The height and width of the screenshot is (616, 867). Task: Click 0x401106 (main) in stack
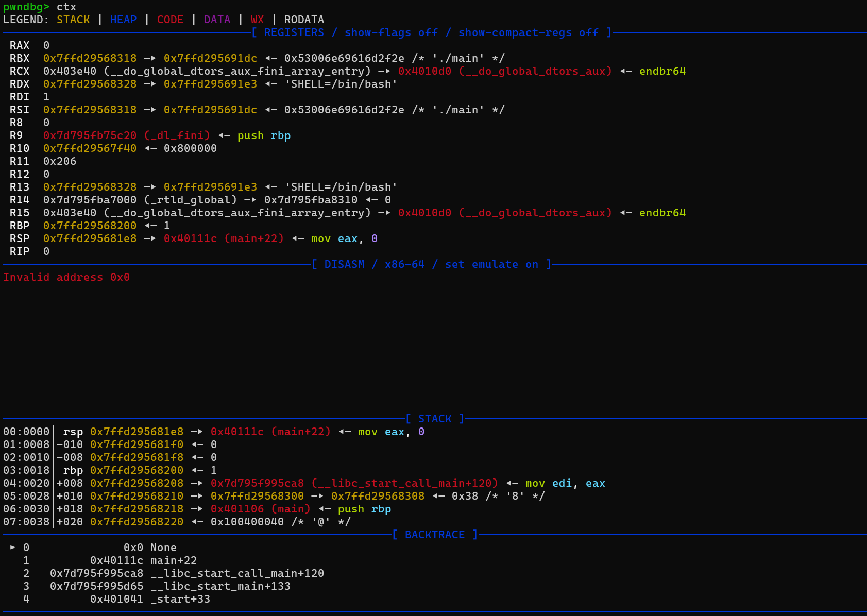pos(261,509)
